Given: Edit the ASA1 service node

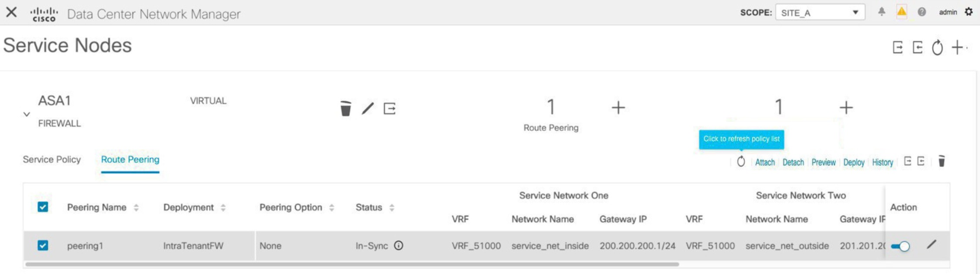Looking at the screenshot, I should point(367,108).
